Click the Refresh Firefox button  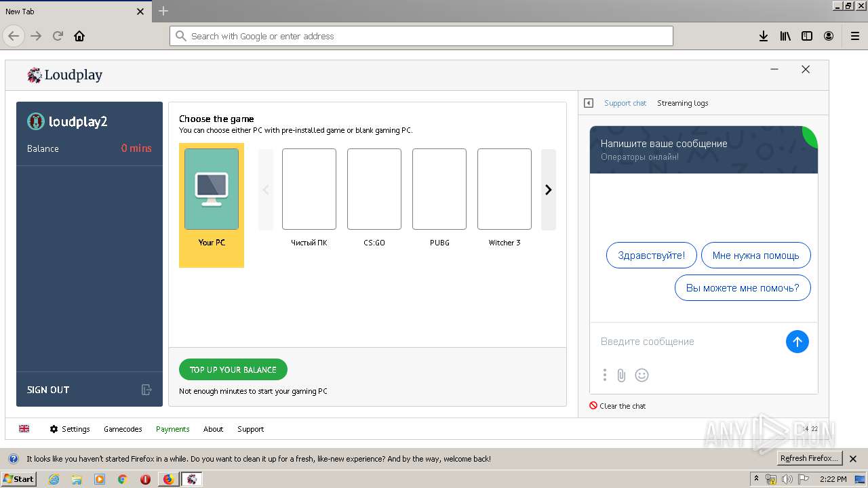(x=809, y=458)
